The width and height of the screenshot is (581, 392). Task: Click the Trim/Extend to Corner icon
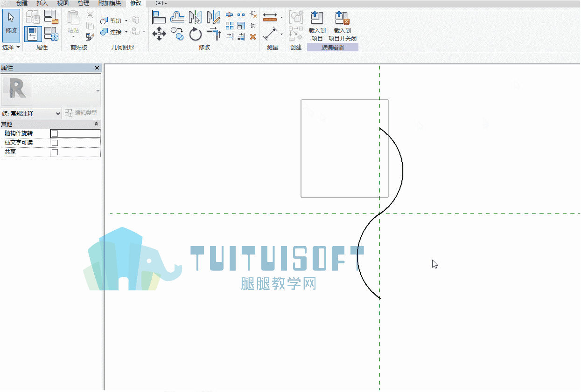(x=213, y=34)
